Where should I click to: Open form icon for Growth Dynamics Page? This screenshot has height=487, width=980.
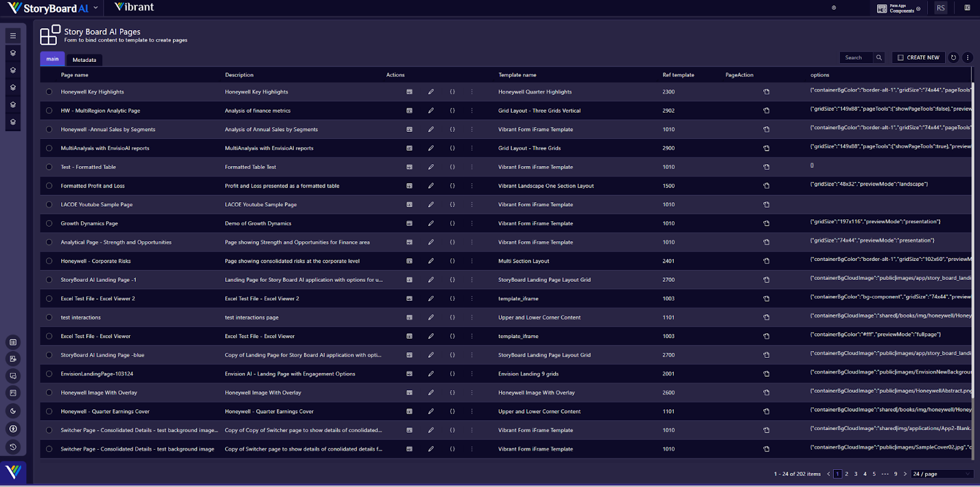[409, 224]
